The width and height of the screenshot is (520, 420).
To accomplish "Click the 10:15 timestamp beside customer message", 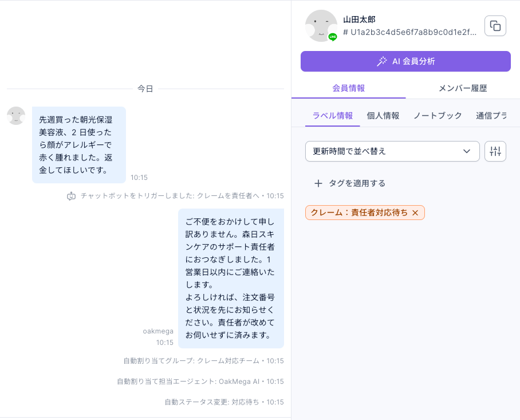I will pyautogui.click(x=139, y=178).
